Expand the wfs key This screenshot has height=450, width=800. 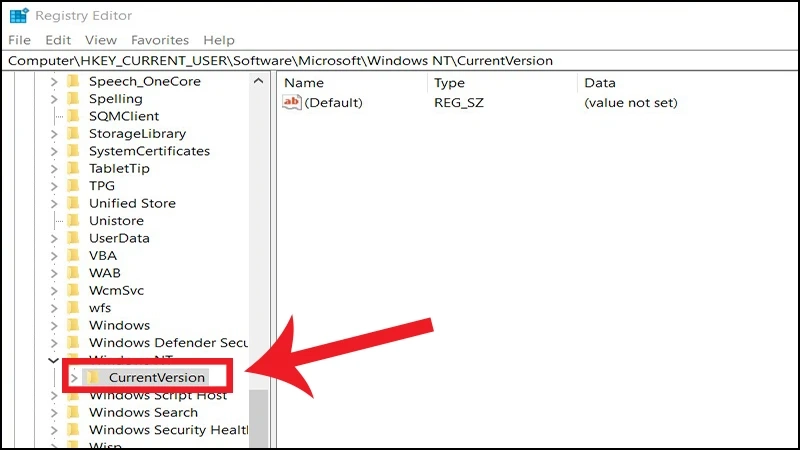(x=54, y=308)
